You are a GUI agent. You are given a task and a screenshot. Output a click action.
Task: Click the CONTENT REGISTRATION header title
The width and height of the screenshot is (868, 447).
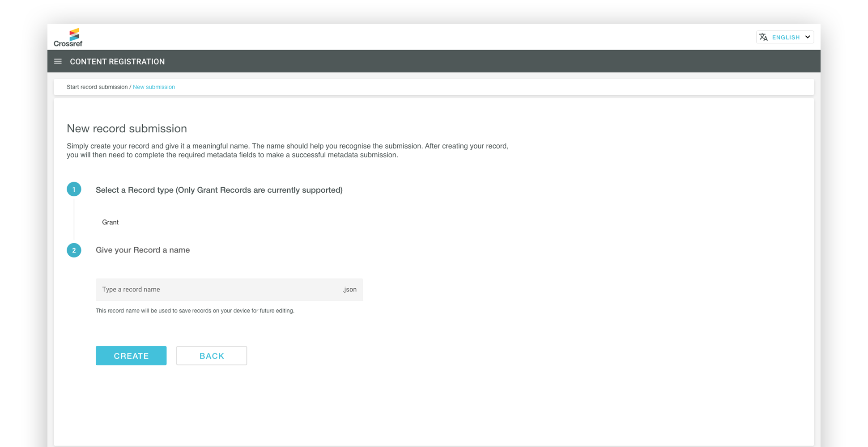click(x=117, y=62)
